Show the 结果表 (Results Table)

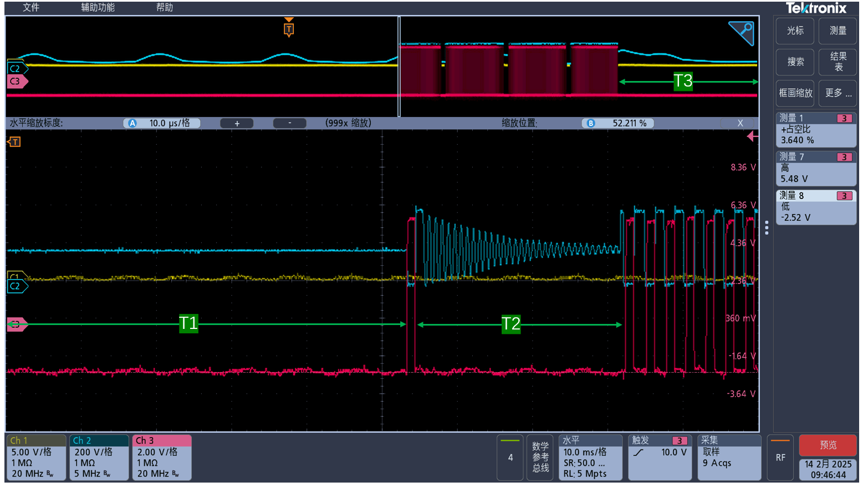point(837,62)
